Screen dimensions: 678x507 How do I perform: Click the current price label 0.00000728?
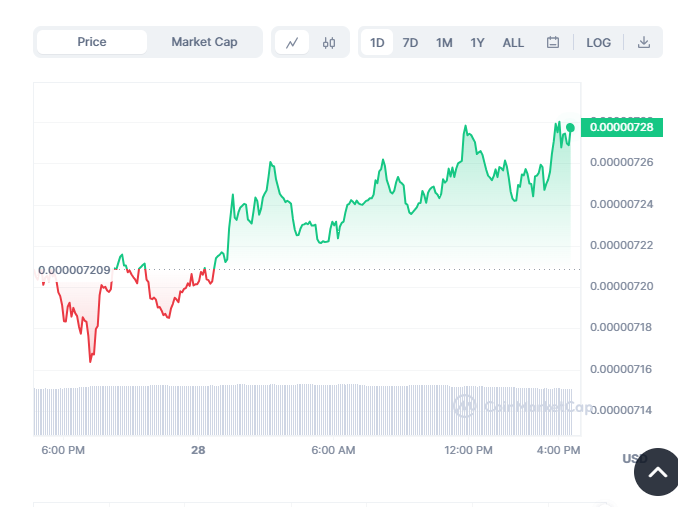click(622, 127)
